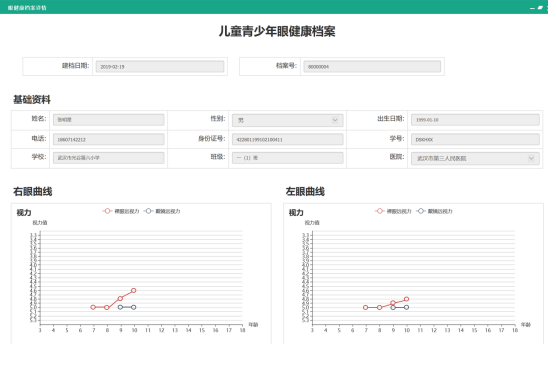This screenshot has width=557, height=367.
Task: Select right eye red point at age 9
Action: click(x=120, y=298)
